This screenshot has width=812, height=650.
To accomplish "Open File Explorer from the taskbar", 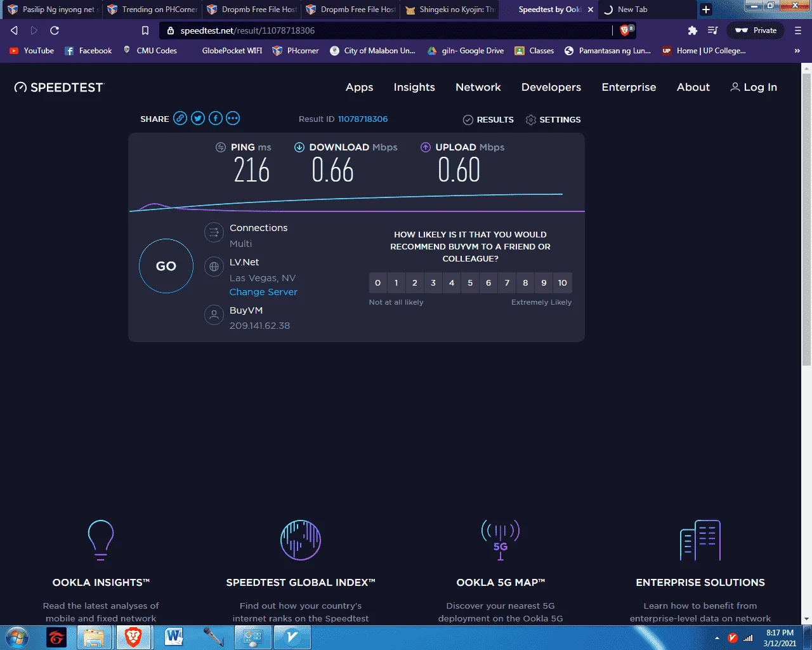I will point(94,637).
